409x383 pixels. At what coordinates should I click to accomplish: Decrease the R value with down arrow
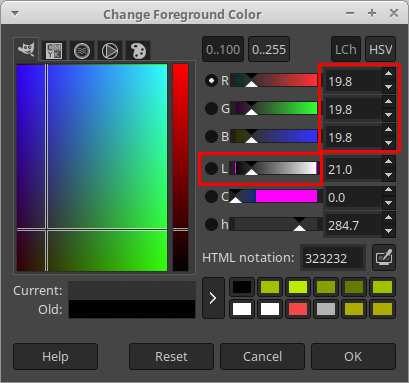(388, 87)
